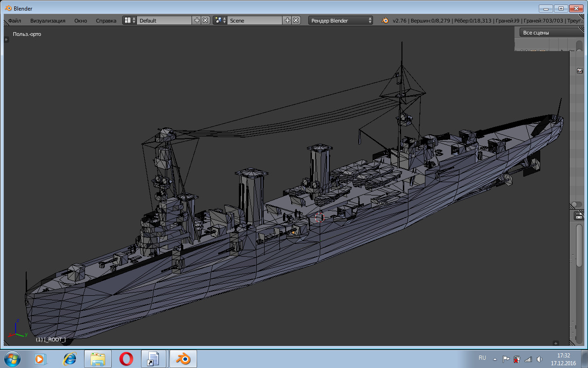This screenshot has height=368, width=588.
Task: Open the Визуализация menu
Action: 48,20
